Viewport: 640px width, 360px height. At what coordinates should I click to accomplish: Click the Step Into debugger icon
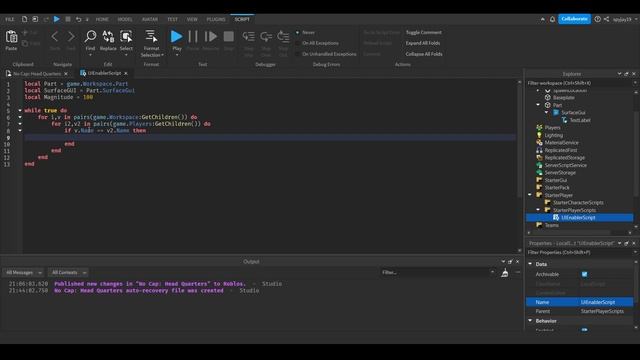(x=248, y=36)
